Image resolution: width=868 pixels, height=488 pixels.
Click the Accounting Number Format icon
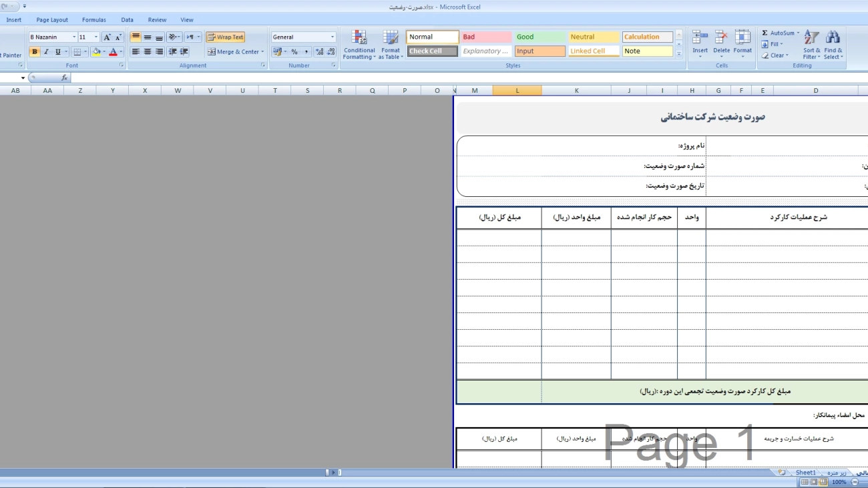click(x=276, y=51)
